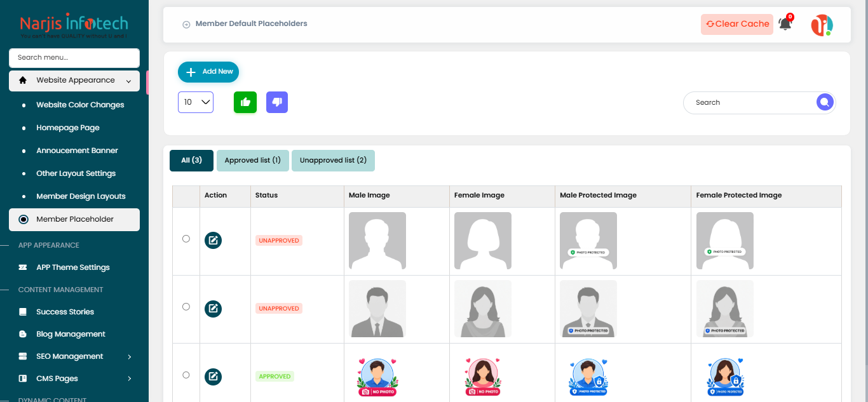Select the APPROVED row radio button

click(x=186, y=375)
